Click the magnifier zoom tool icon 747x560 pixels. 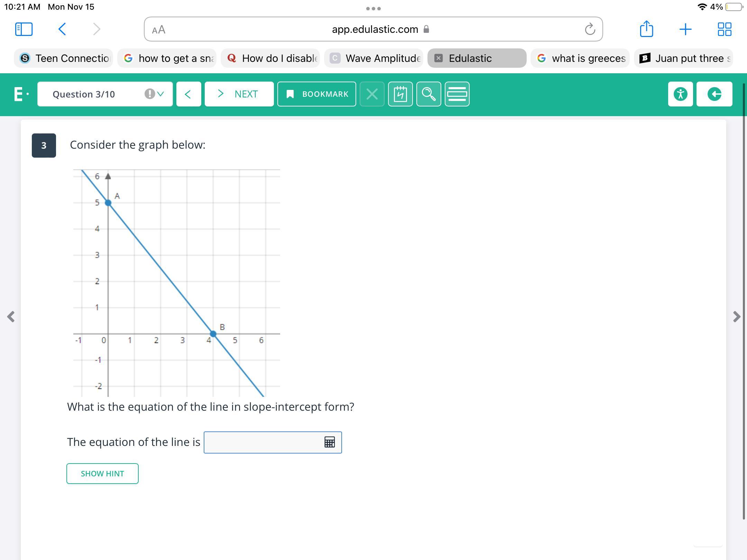pyautogui.click(x=428, y=94)
